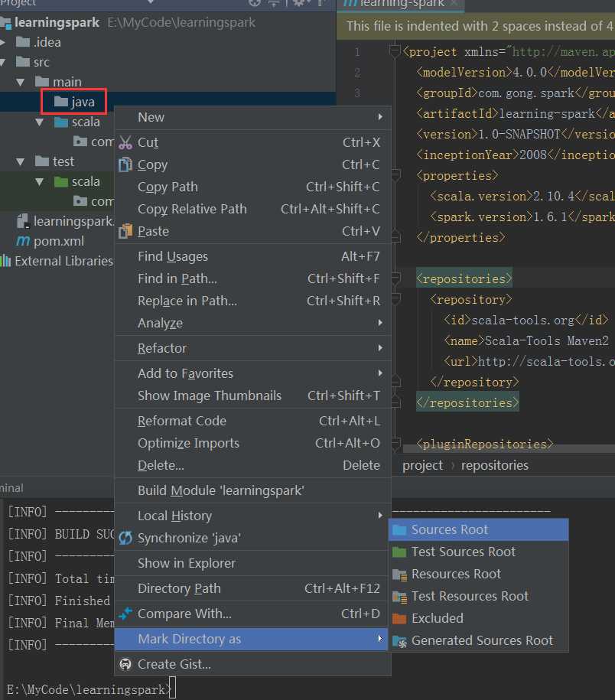Select Build Module 'learningspark'
615x700 pixels.
click(x=253, y=490)
